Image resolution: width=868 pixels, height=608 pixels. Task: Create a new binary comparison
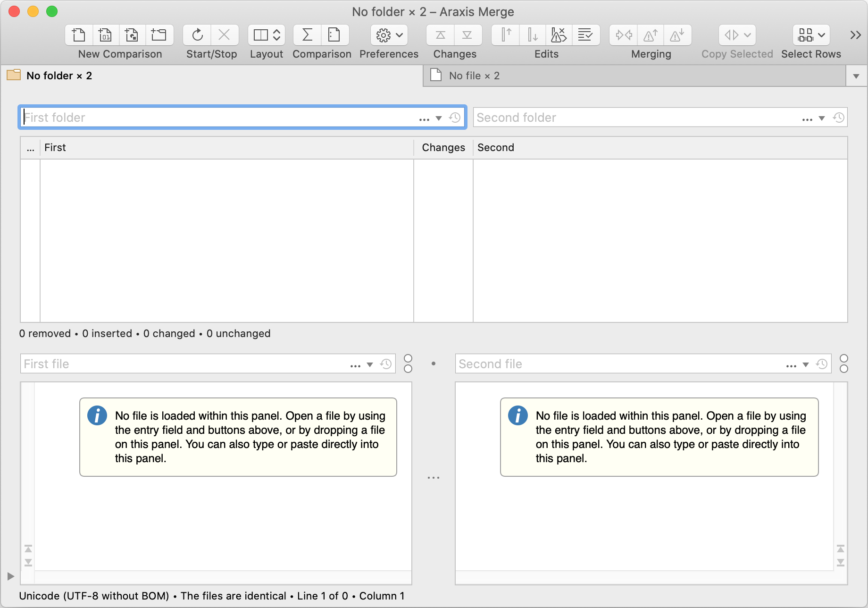coord(105,35)
